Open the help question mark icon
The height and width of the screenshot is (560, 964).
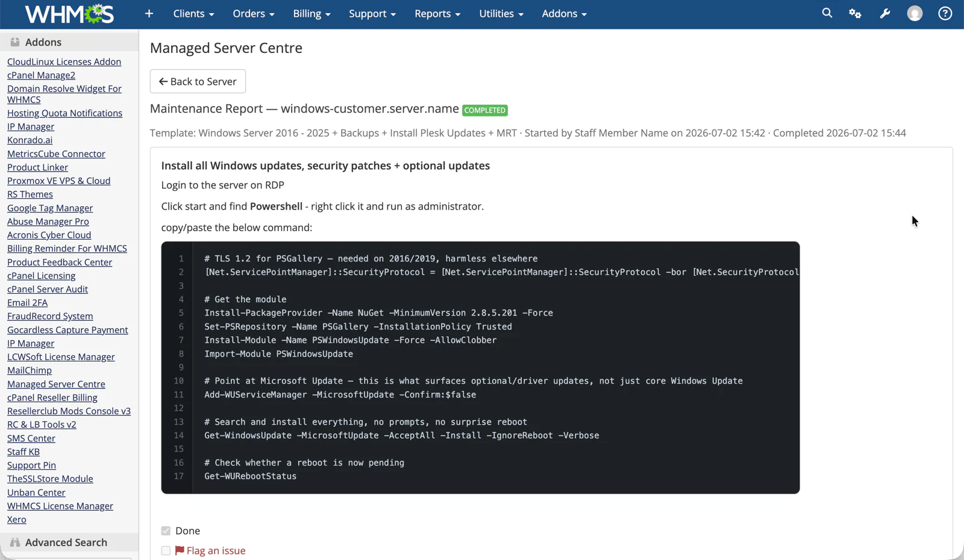click(x=945, y=13)
